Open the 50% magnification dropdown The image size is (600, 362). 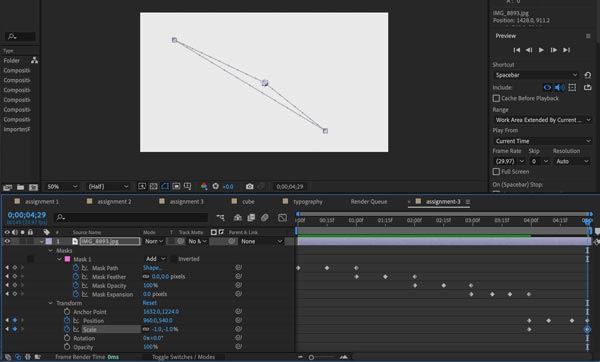point(62,187)
